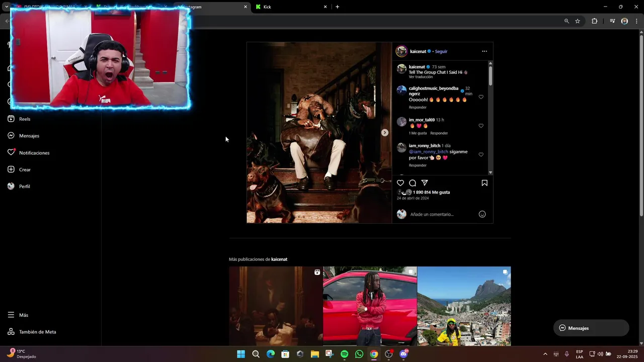644x362 pixels.
Task: Like the kaicenat post with the heart icon
Action: (400, 183)
